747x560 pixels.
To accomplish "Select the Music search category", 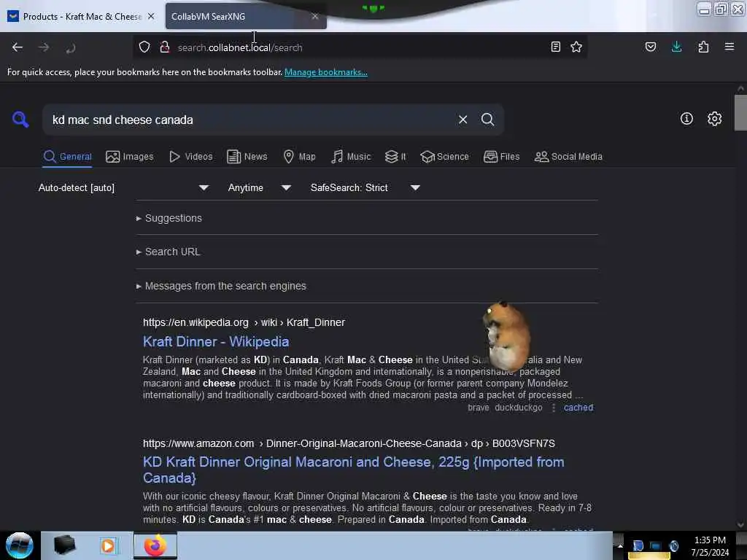I will [x=351, y=157].
